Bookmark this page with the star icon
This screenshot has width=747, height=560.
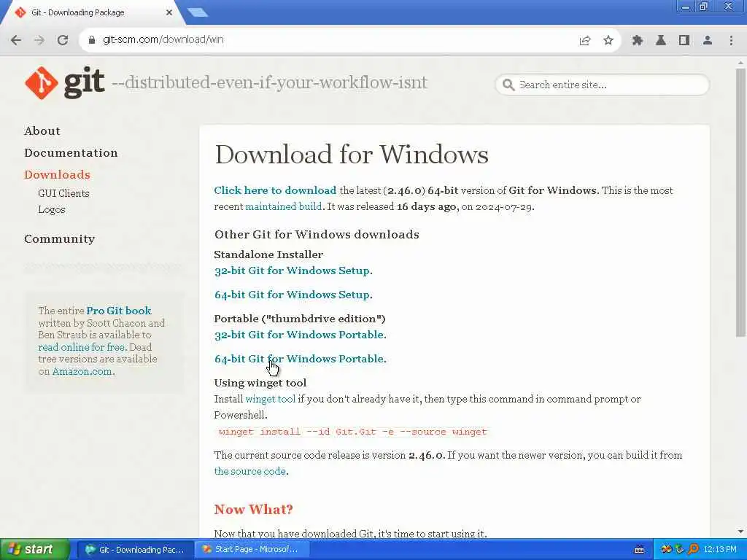pyautogui.click(x=608, y=41)
